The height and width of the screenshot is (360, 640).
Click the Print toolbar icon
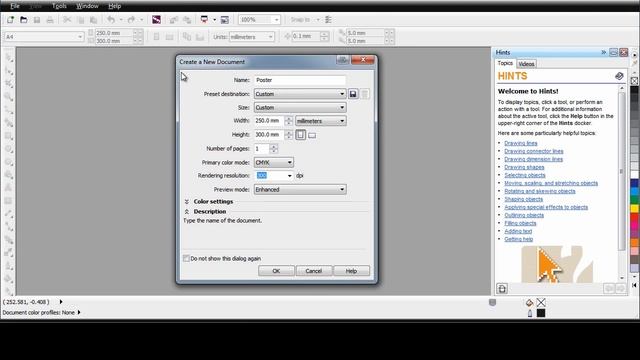tap(50, 20)
